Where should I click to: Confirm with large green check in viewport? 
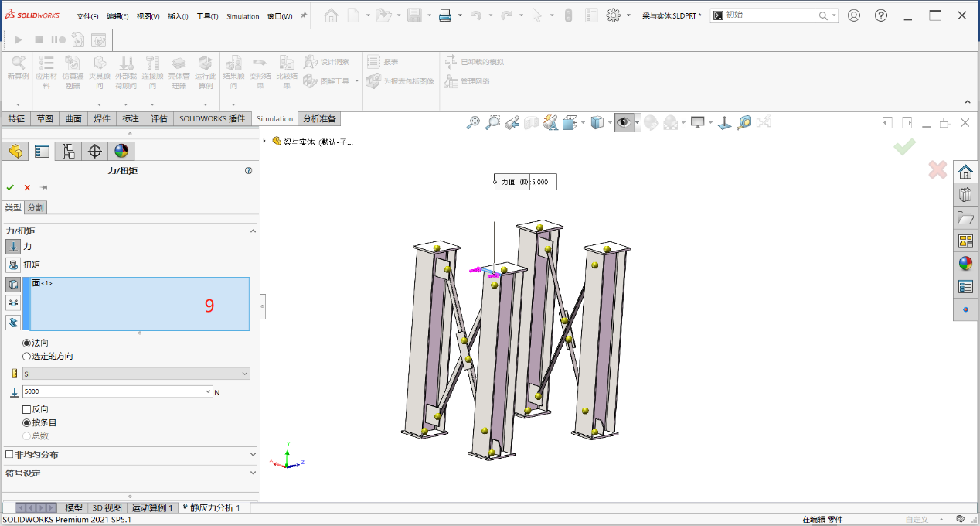[x=904, y=146]
